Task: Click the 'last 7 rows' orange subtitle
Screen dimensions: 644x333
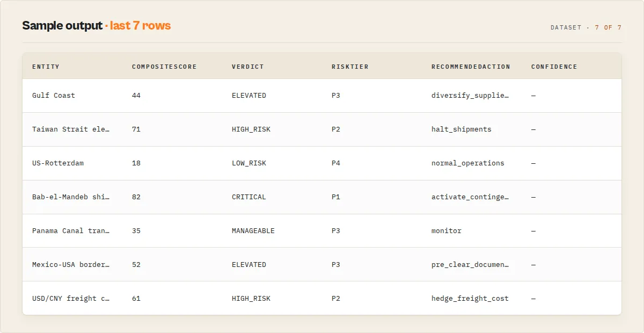Action: click(x=141, y=25)
